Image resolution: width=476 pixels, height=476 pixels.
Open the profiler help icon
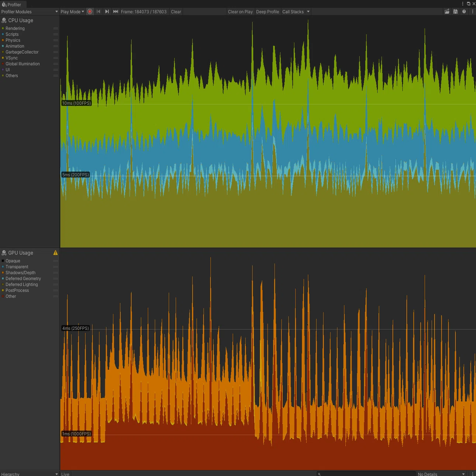pos(464,11)
